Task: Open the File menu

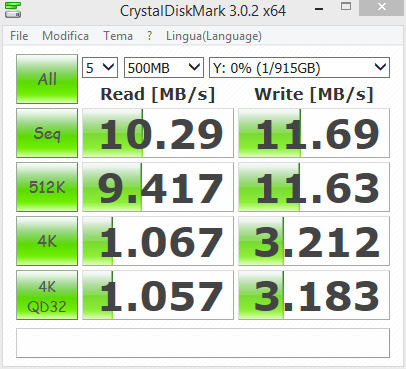Action: coord(19,36)
